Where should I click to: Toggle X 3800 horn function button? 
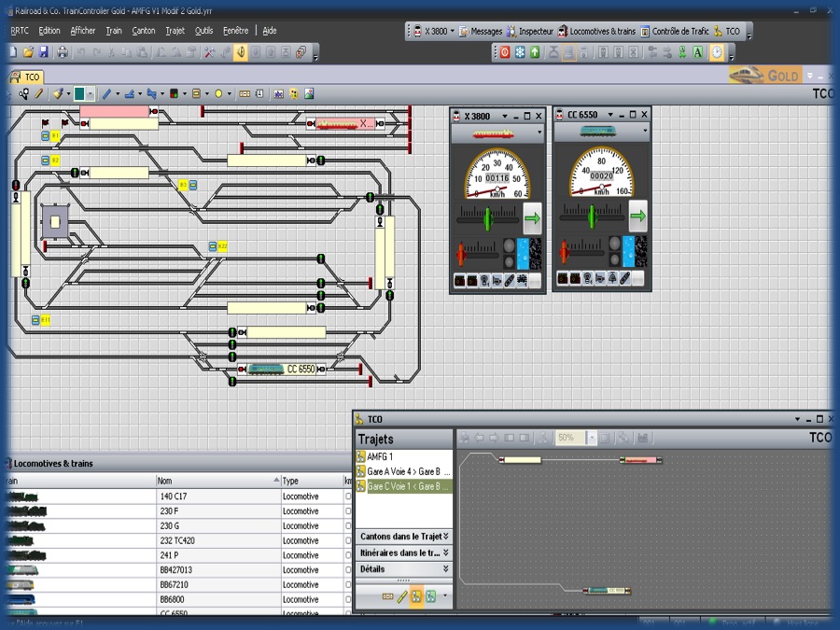click(497, 280)
